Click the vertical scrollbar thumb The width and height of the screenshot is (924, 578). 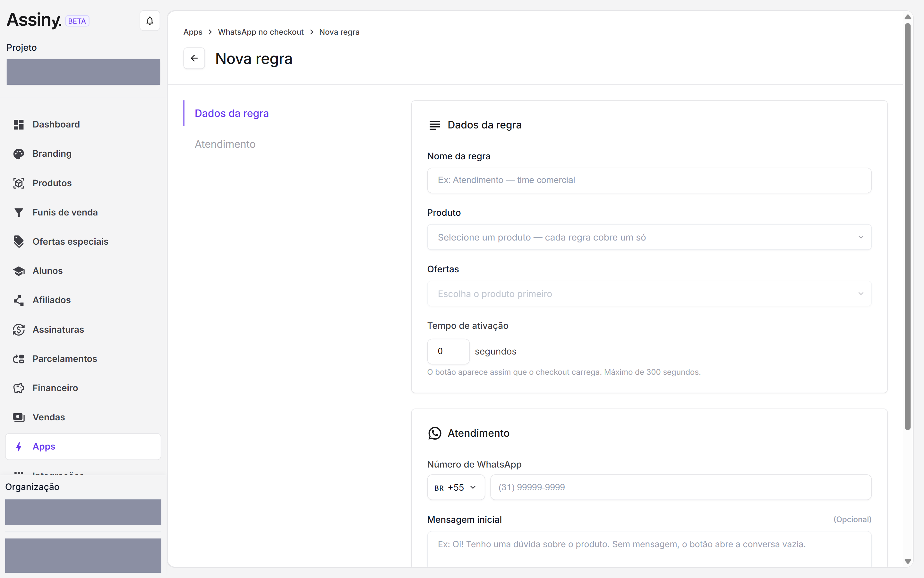tap(908, 226)
